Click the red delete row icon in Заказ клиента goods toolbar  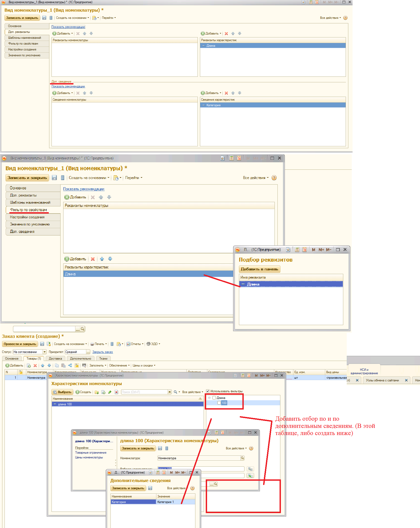point(35,365)
